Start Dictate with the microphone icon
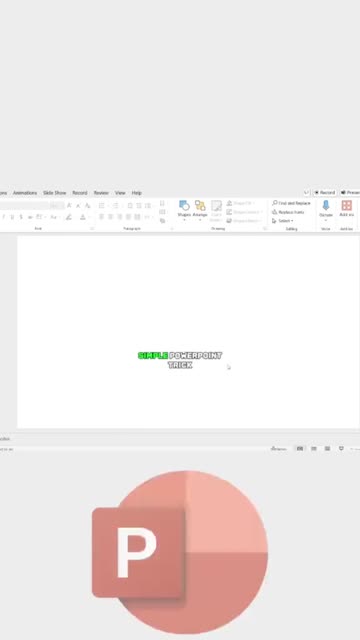Screen dimensions: 360x640 (x=326, y=209)
